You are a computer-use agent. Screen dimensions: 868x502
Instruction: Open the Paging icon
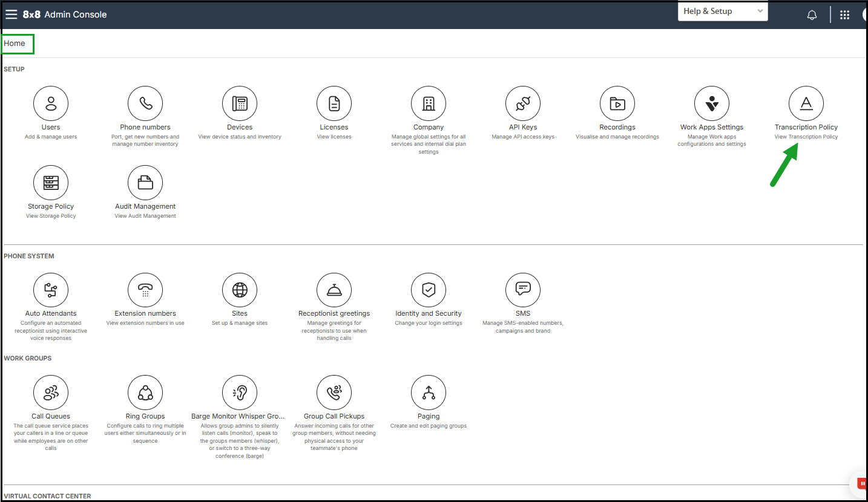[429, 393]
